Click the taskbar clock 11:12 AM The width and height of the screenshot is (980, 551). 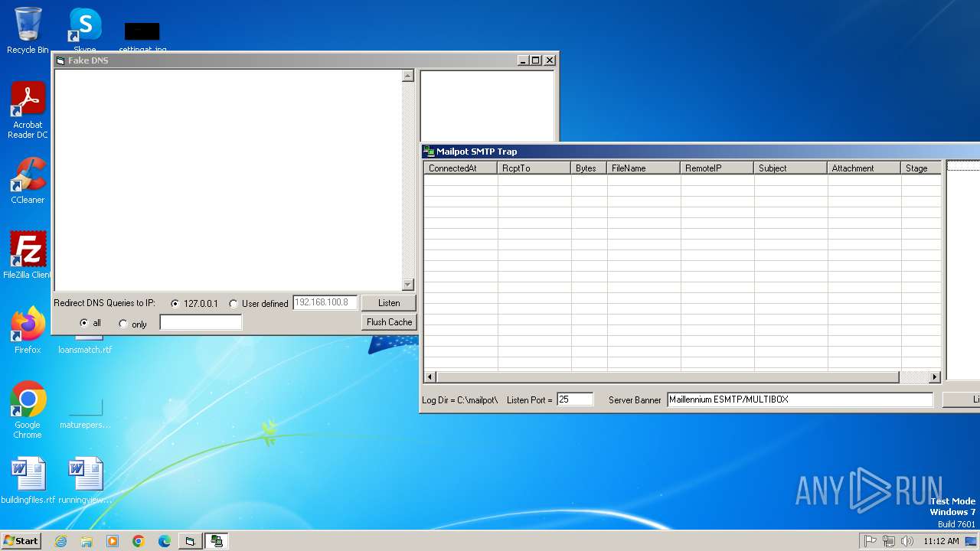tap(941, 541)
